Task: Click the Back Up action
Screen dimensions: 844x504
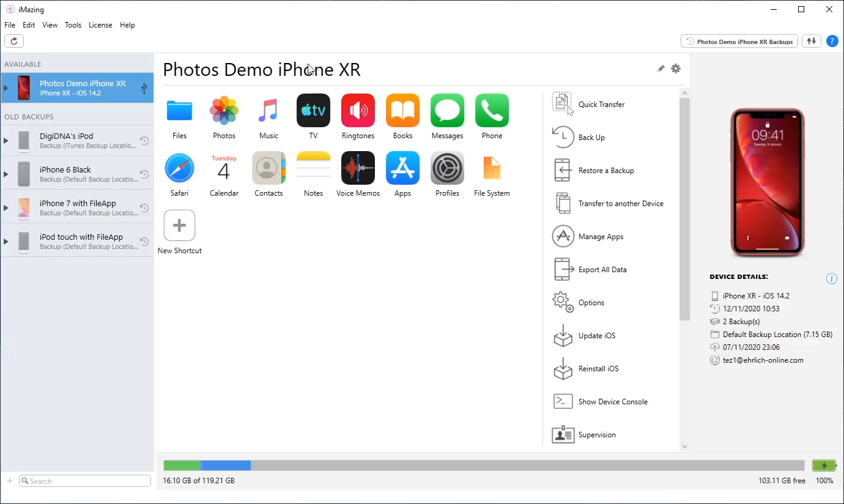Action: tap(579, 137)
